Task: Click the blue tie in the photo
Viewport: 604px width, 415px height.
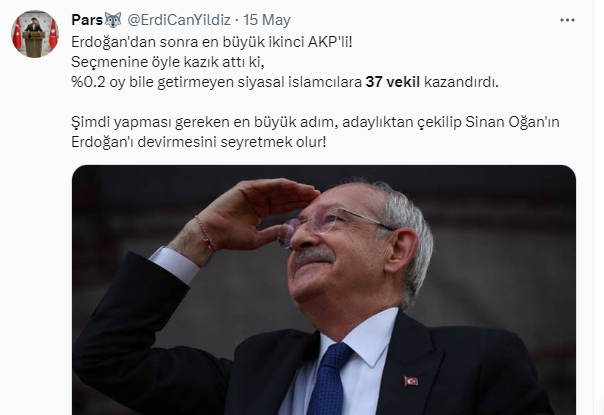Action: click(x=328, y=378)
